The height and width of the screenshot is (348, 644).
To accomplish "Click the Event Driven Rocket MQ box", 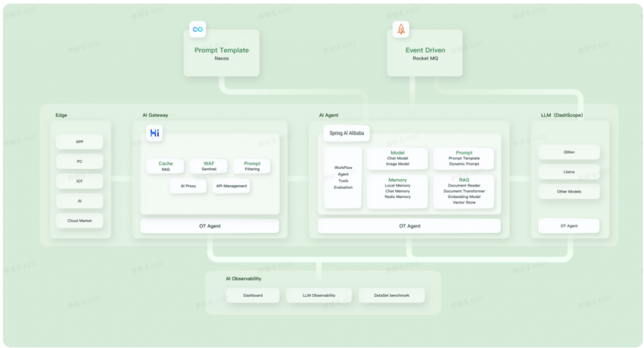I will (x=425, y=54).
